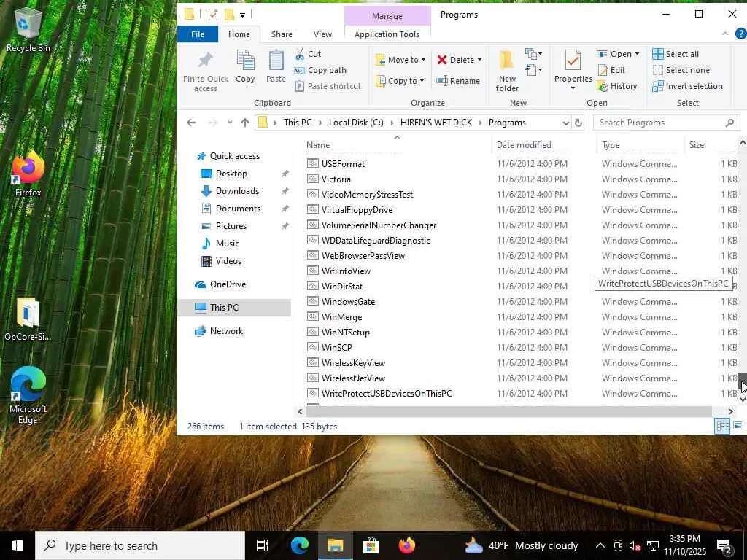Viewport: 747px width, 560px height.
Task: Click the History button in the ribbon
Action: pos(617,86)
